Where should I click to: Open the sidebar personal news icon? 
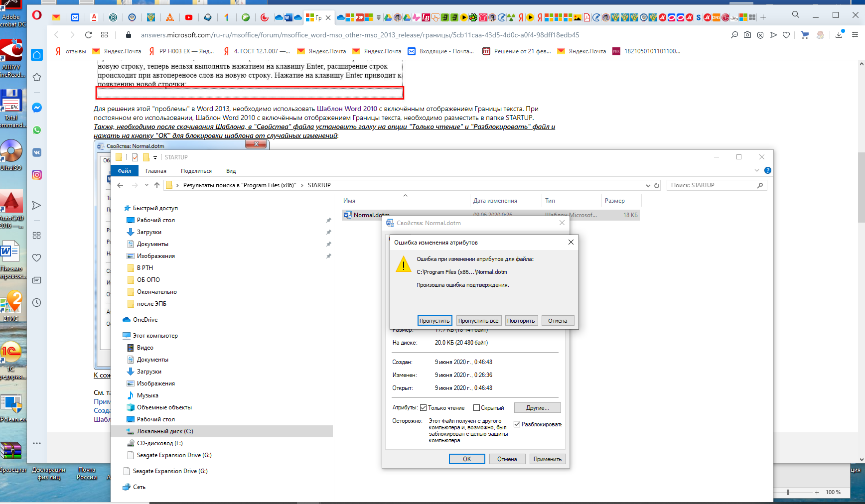37,280
